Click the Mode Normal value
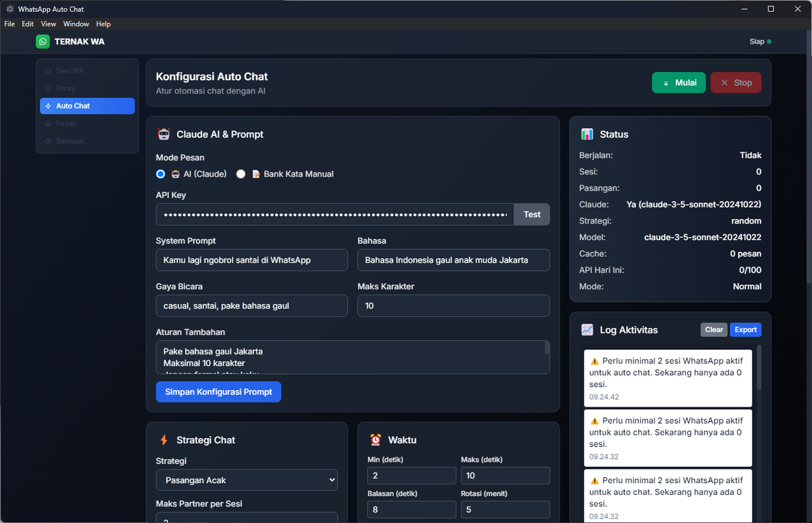This screenshot has height=523, width=812. coord(747,286)
